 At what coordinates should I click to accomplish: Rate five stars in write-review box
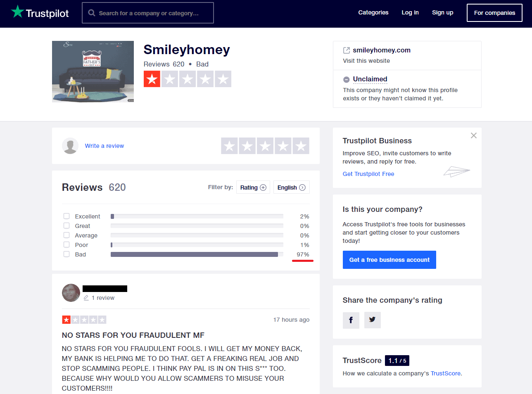[301, 146]
